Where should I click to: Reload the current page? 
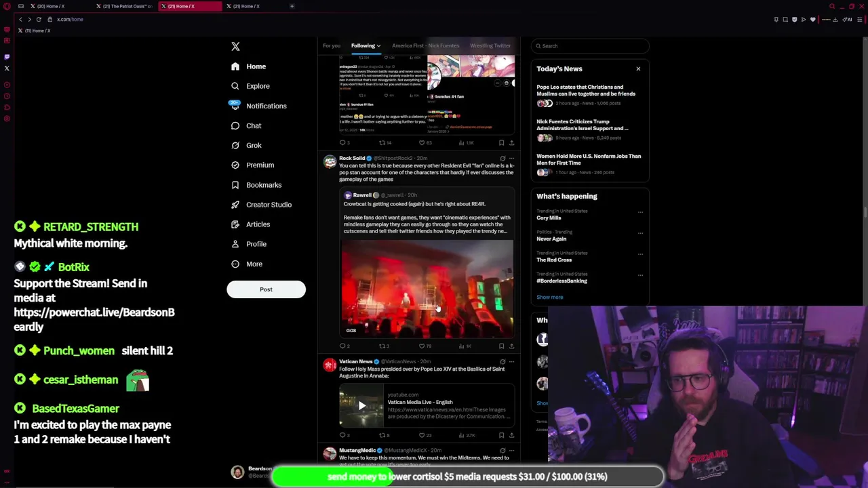coord(39,19)
